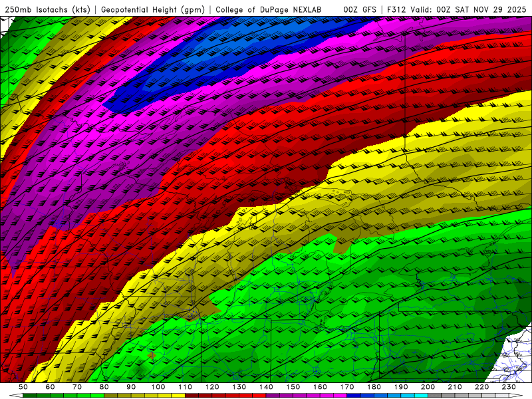Click "Valid: 00Z SAT NOV 29 2025" text

[468, 10]
